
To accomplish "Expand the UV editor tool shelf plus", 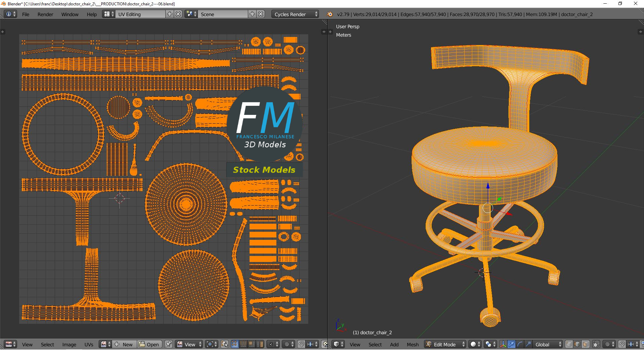I will (x=2, y=32).
